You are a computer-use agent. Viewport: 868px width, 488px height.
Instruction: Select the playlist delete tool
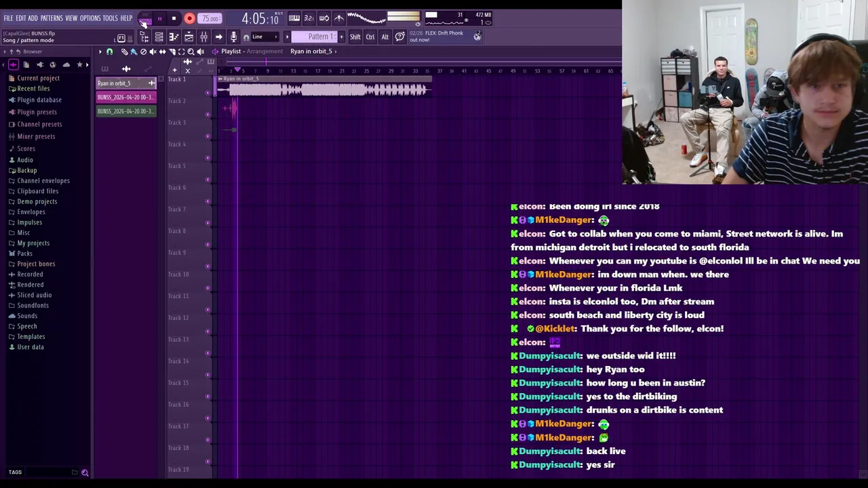pyautogui.click(x=143, y=52)
